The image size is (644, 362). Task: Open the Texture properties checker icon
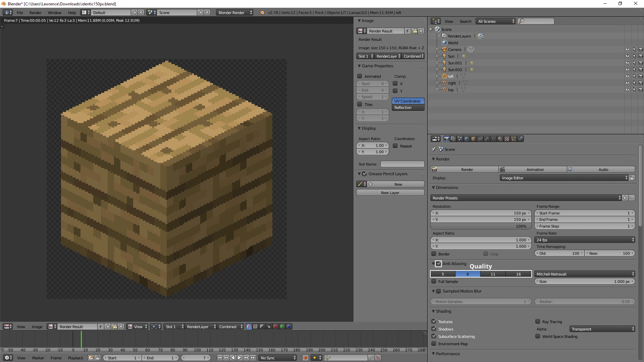[x=507, y=139]
